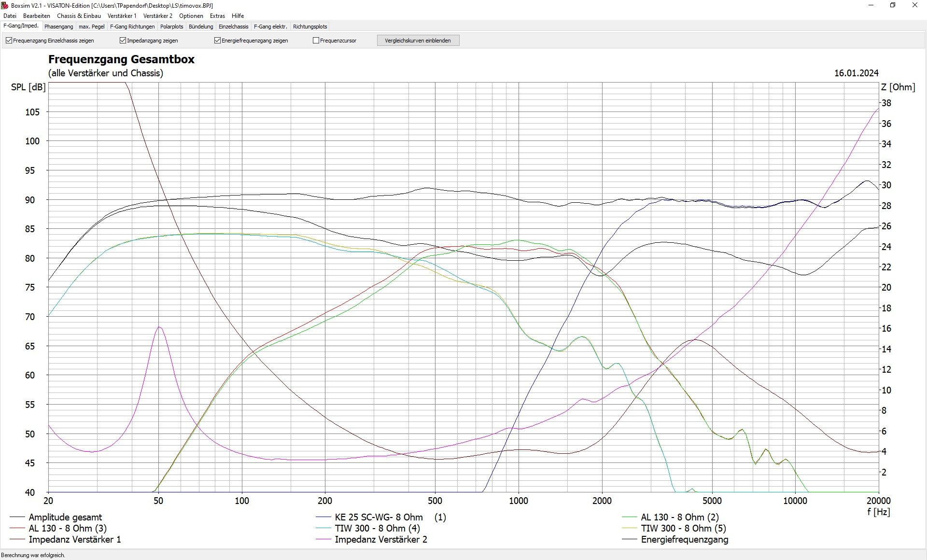Screen dimensions: 927x560
Task: Open the Chassis & Einbau menu
Action: (x=79, y=16)
